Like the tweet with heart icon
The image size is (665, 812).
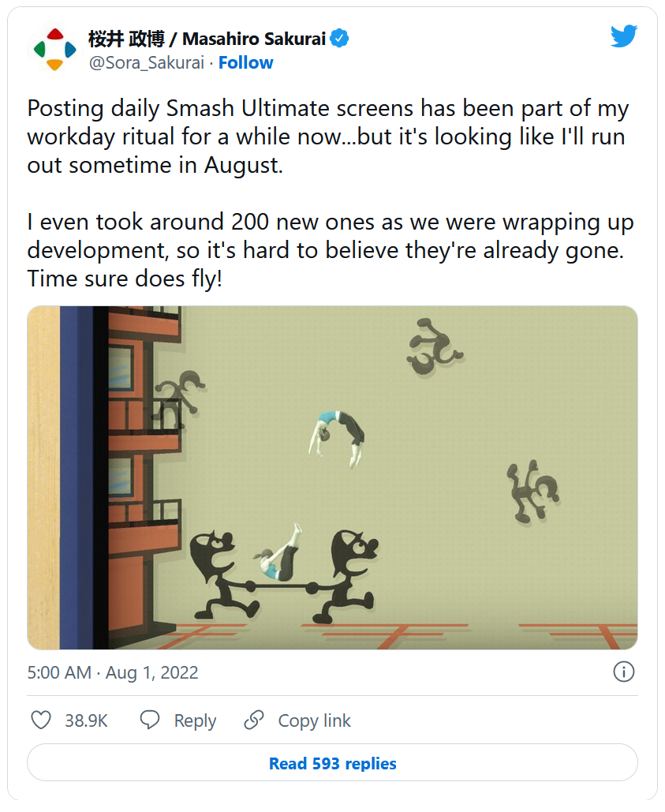(41, 720)
